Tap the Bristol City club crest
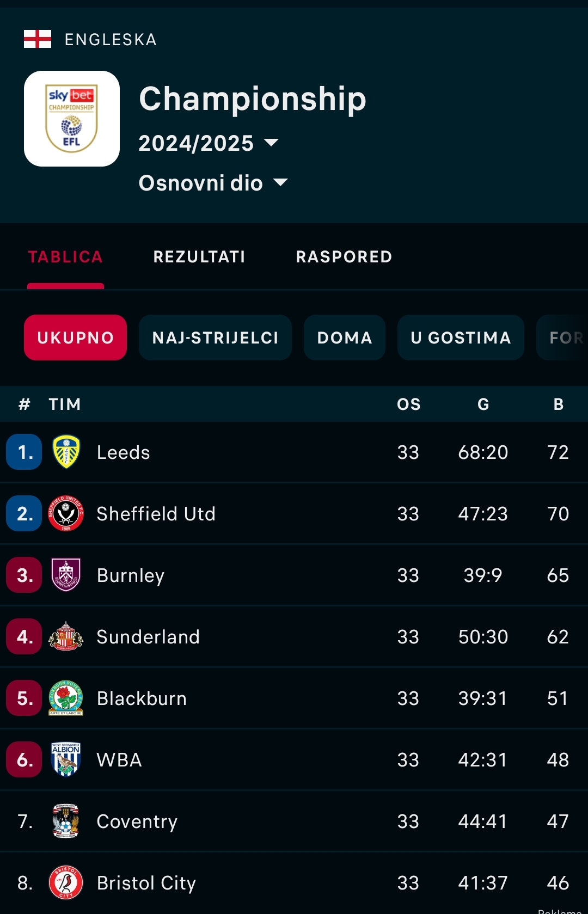The image size is (588, 914). [x=66, y=883]
